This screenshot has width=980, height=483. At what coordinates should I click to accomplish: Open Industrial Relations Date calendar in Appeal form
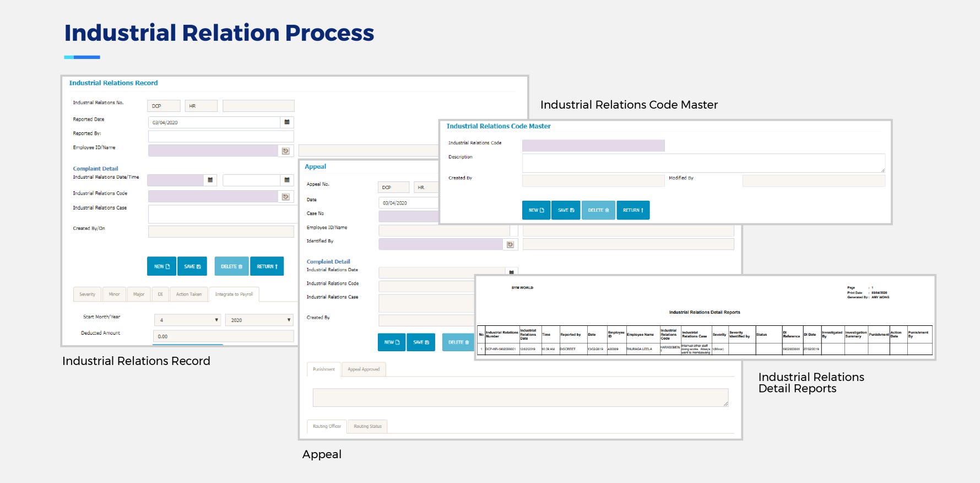(512, 272)
